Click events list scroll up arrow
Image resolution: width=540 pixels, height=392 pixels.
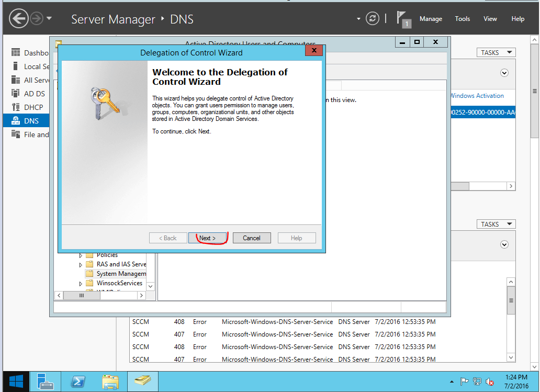[511, 282]
